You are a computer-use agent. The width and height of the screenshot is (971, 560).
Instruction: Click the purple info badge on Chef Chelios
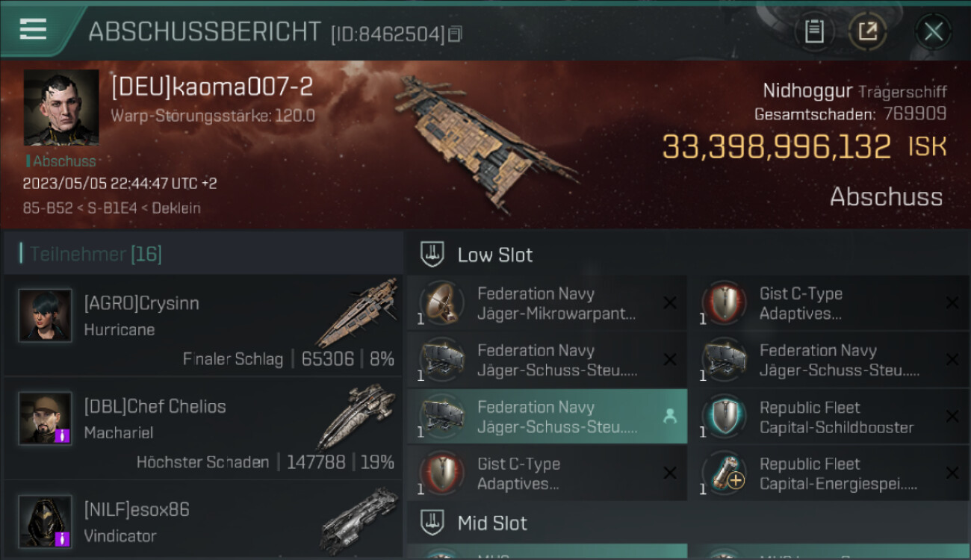63,435
